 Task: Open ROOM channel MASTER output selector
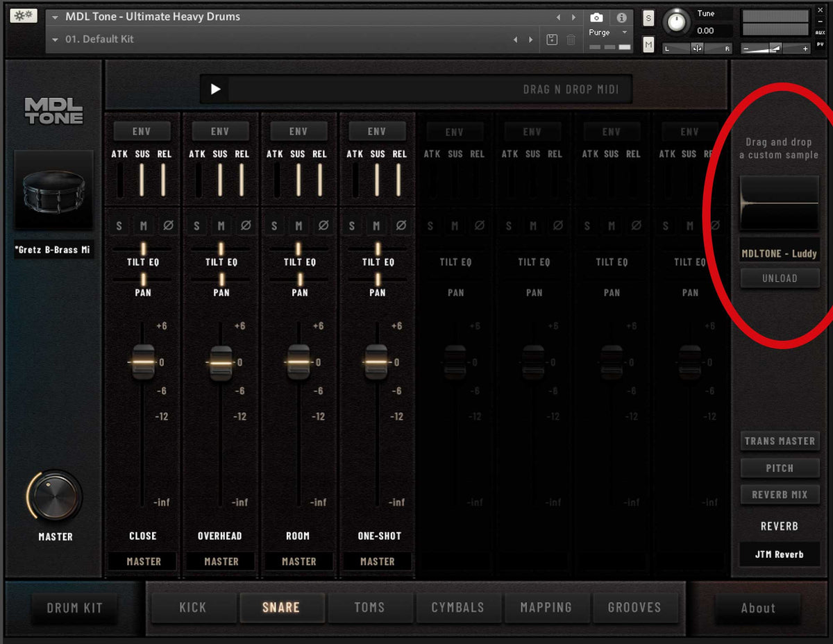(x=298, y=561)
